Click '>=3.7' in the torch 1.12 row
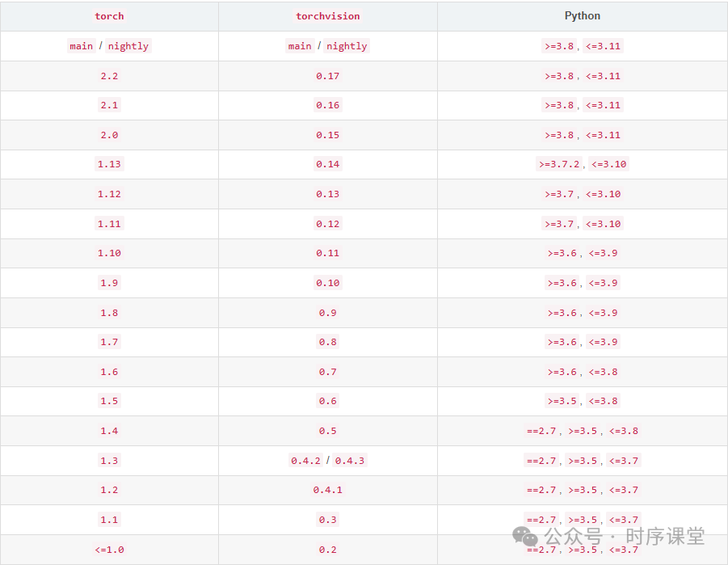Viewport: 728px width, 565px height. tap(559, 194)
